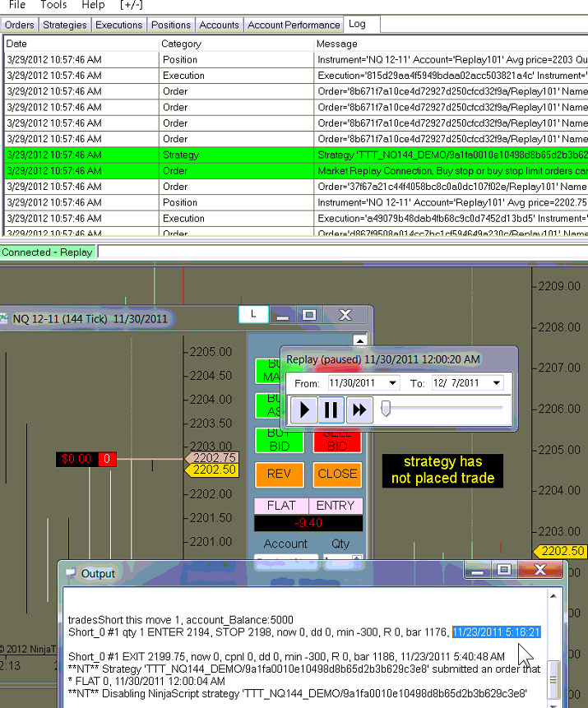Select the Log tab

362,24
